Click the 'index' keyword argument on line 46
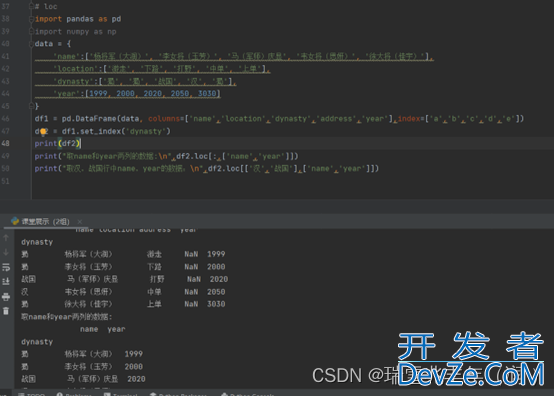The width and height of the screenshot is (554, 396). pos(409,119)
